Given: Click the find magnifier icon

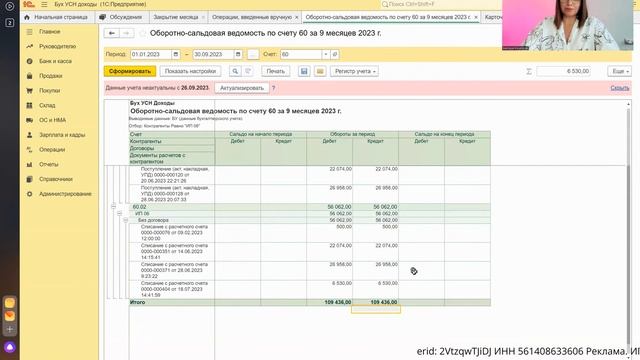Looking at the screenshot, I should (235, 71).
